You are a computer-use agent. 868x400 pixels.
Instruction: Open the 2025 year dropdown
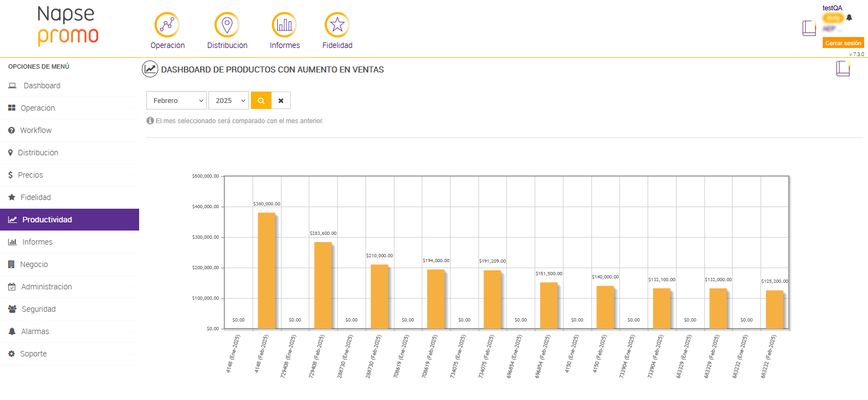tap(228, 101)
